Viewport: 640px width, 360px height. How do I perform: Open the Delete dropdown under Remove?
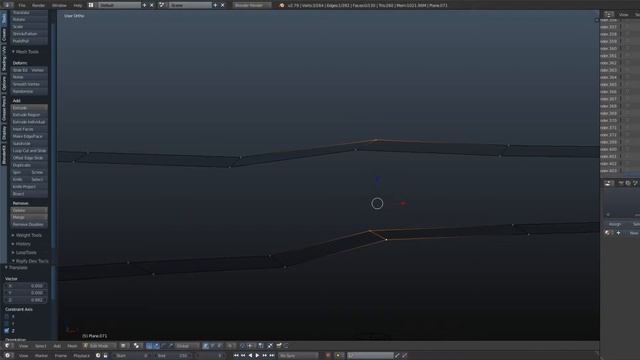point(29,210)
